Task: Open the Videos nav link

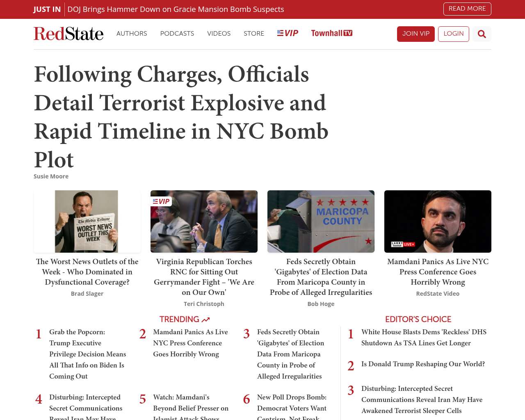Action: [x=219, y=34]
